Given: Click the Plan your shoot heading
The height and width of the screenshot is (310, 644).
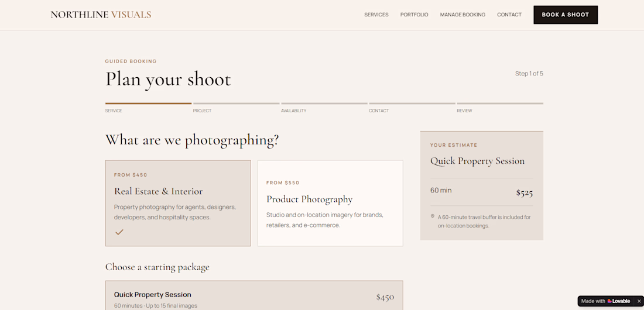Looking at the screenshot, I should tap(168, 79).
